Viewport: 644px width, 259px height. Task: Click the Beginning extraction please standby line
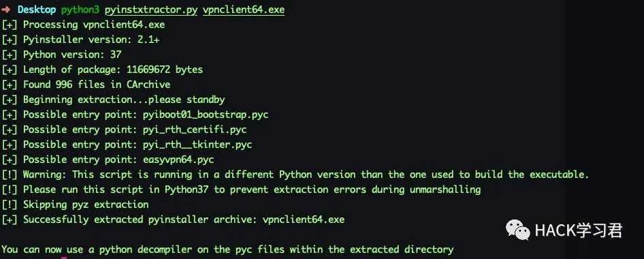tap(114, 100)
